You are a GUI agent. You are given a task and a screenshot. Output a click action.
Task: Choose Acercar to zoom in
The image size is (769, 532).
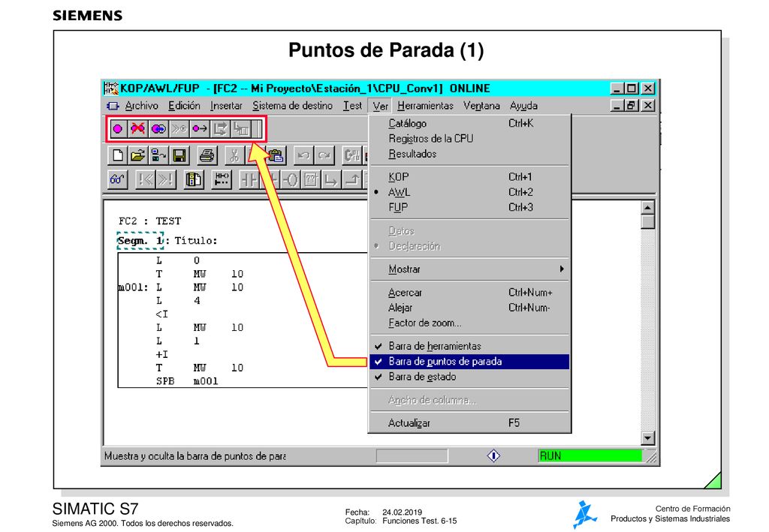click(x=469, y=293)
